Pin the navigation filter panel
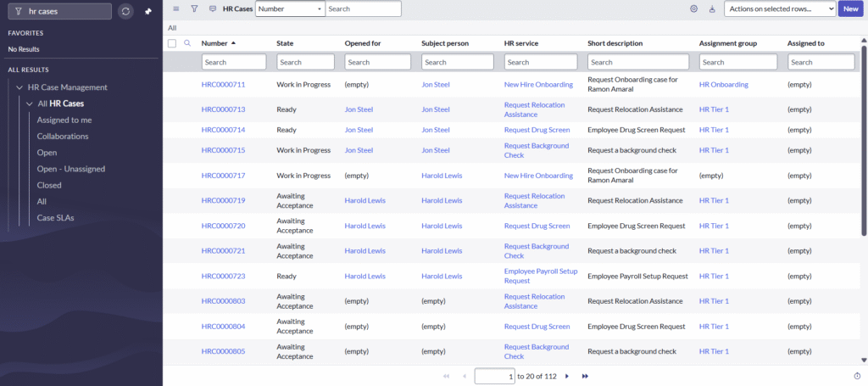 coord(147,11)
